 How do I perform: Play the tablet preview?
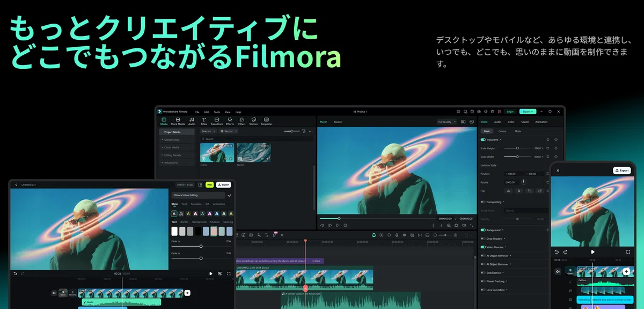click(210, 274)
